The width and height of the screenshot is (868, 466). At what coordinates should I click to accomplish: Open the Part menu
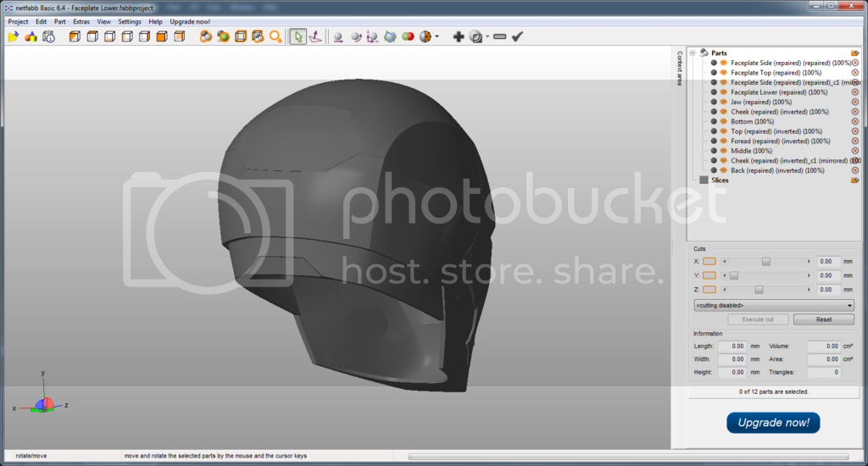60,21
